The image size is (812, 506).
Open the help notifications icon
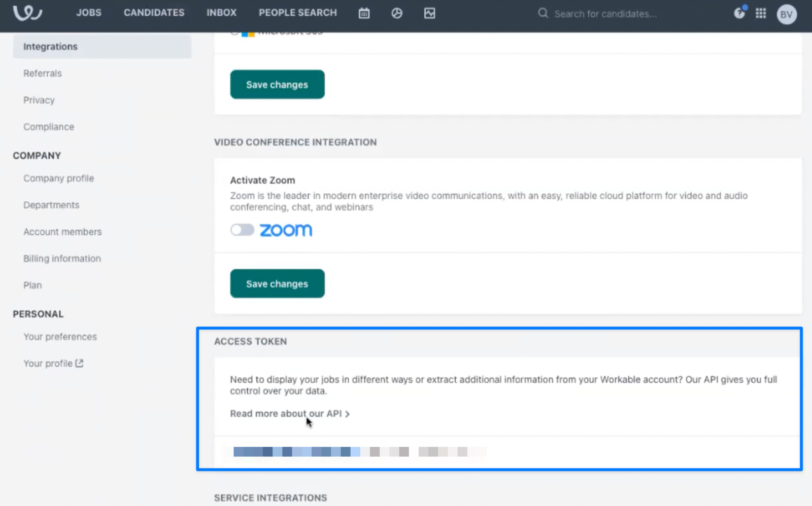[x=739, y=13]
